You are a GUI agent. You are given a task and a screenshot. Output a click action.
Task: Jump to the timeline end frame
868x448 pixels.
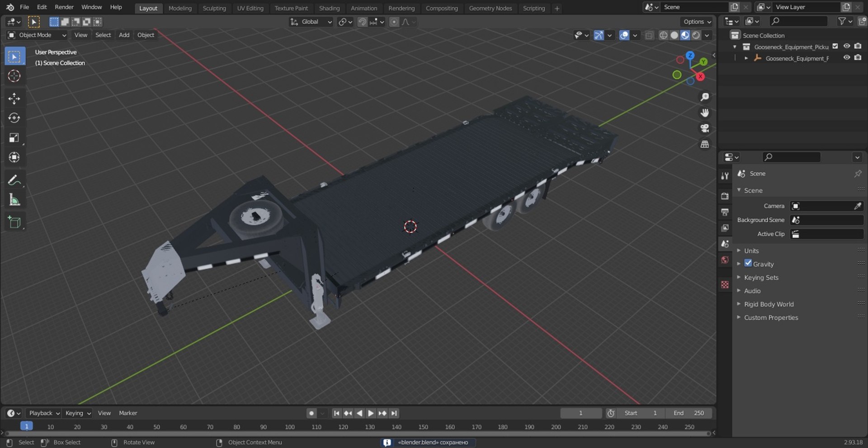[x=394, y=413]
